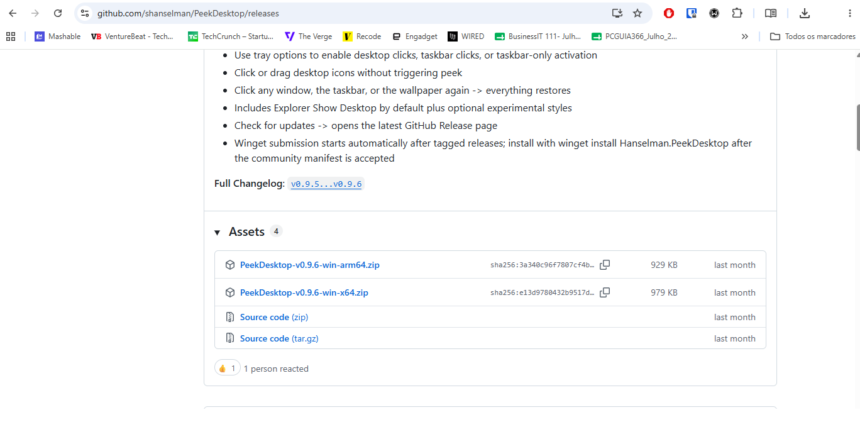The height and width of the screenshot is (439, 860).
Task: Go back to the previous page
Action: (13, 13)
